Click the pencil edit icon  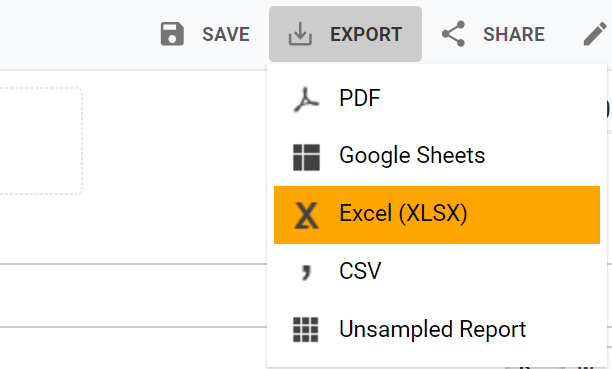tap(595, 34)
